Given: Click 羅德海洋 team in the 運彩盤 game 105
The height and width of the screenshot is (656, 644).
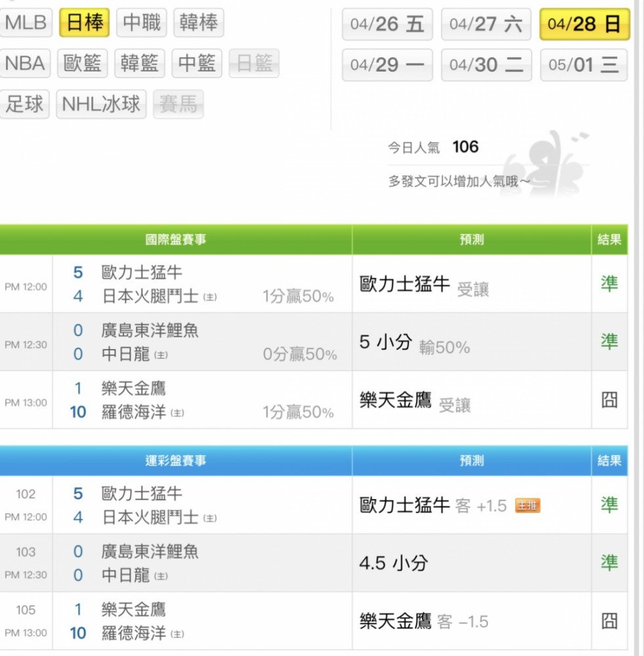Looking at the screenshot, I should click(x=133, y=633).
